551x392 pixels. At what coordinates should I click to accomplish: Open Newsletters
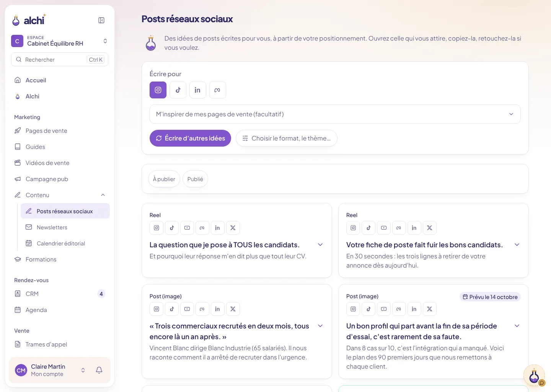click(x=65, y=227)
